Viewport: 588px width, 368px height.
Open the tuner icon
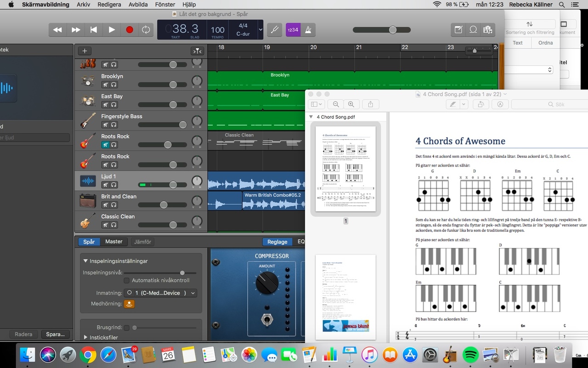[274, 30]
